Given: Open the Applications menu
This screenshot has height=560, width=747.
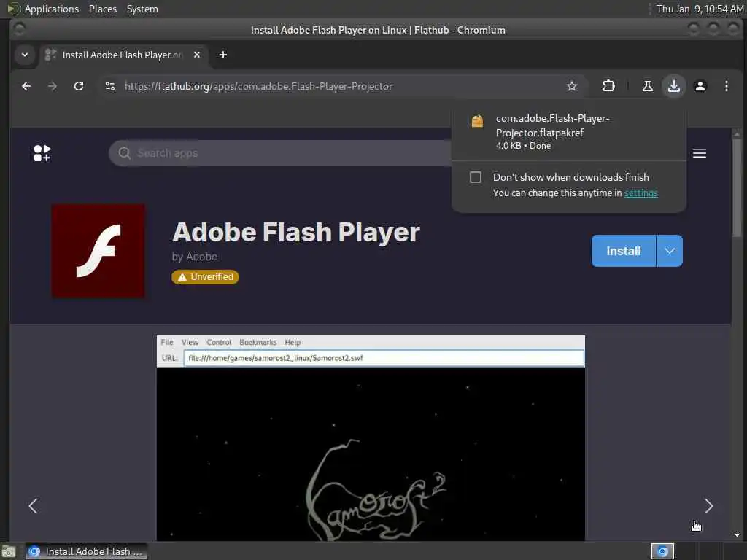Looking at the screenshot, I should tap(43, 9).
